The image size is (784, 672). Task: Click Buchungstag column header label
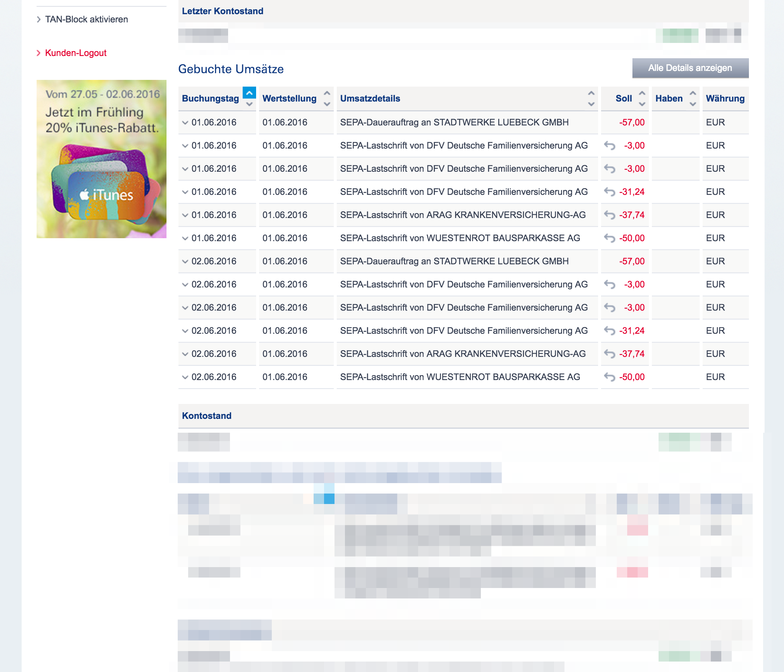point(211,99)
